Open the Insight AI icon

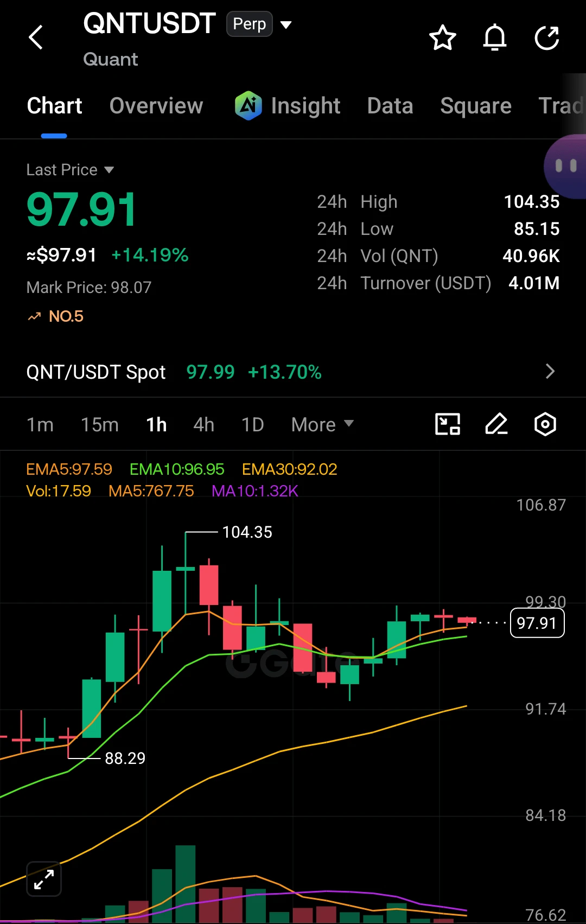pyautogui.click(x=249, y=105)
